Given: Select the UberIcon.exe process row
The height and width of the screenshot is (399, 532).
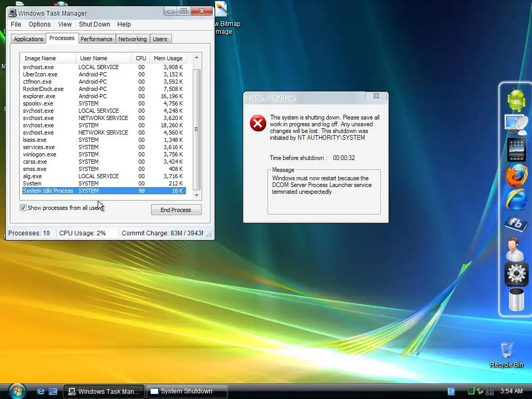Looking at the screenshot, I should 104,74.
